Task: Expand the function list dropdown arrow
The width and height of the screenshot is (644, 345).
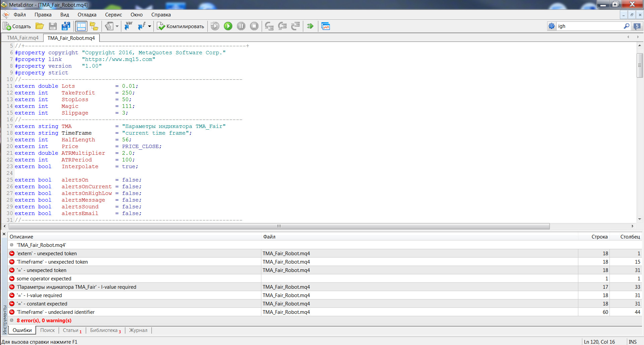Action: (x=149, y=26)
